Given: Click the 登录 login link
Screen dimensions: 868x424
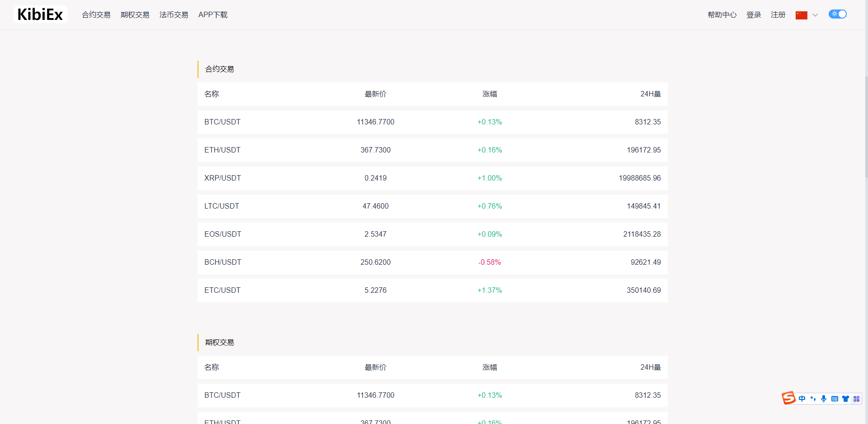Looking at the screenshot, I should click(753, 14).
